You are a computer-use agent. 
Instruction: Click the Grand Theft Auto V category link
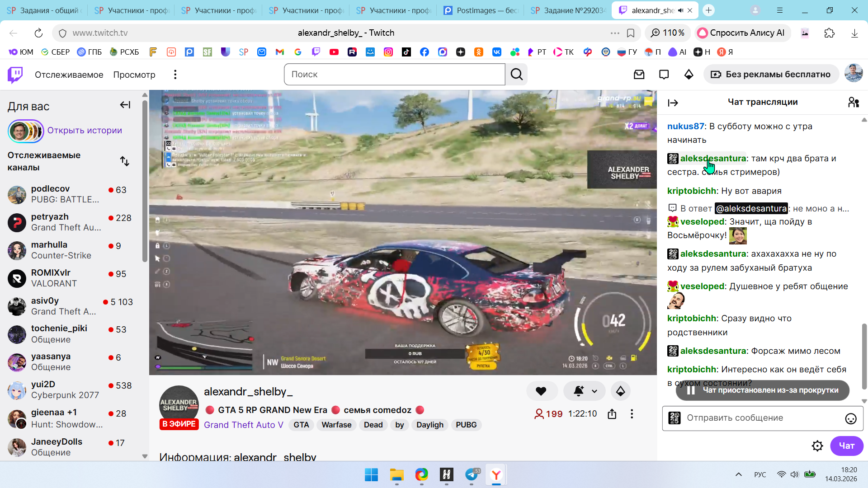[x=243, y=425]
